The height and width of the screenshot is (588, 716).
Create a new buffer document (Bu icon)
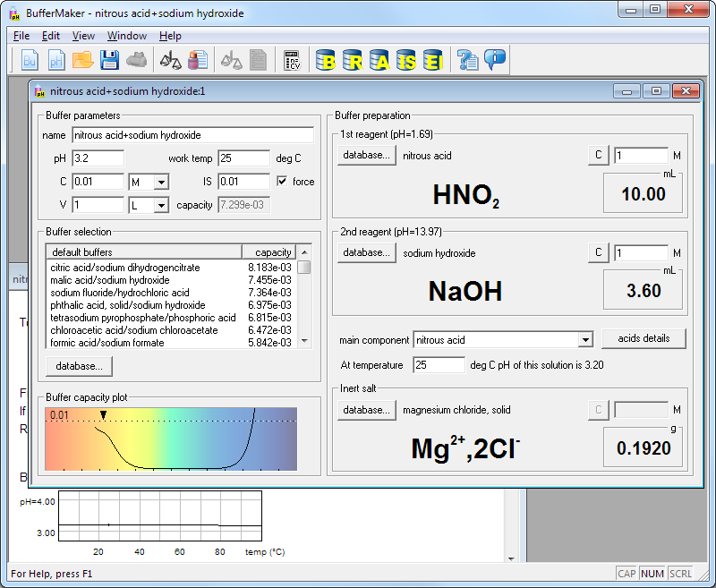pyautogui.click(x=30, y=60)
